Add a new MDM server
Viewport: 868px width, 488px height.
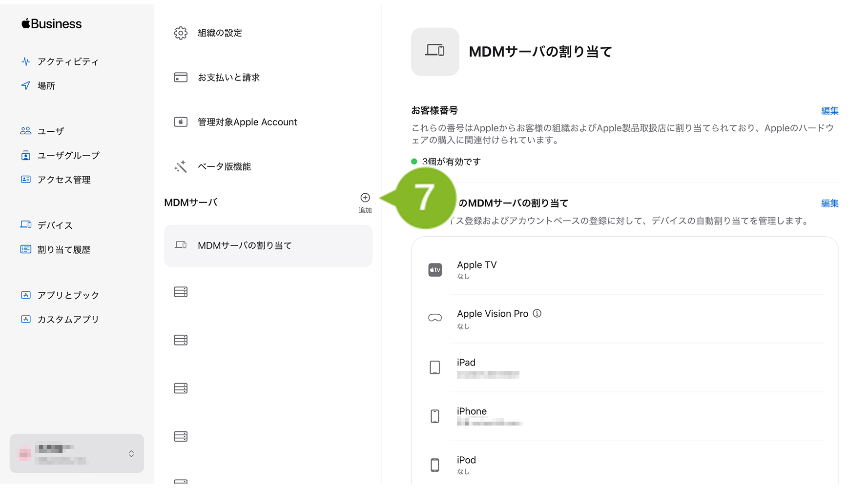pyautogui.click(x=365, y=203)
